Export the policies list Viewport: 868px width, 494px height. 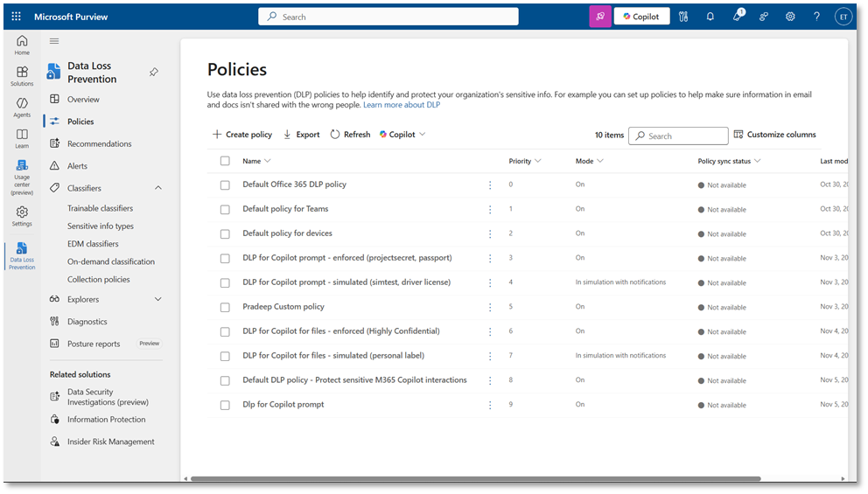coord(302,135)
